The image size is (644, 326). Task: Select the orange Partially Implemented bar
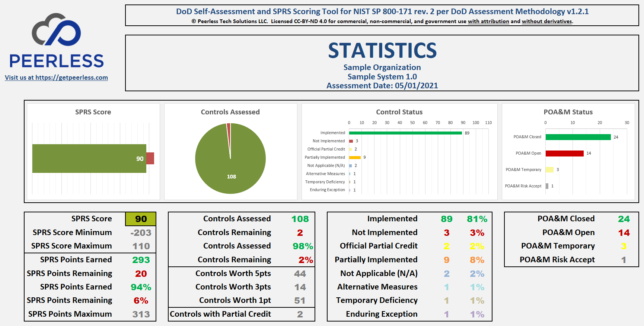click(x=355, y=157)
